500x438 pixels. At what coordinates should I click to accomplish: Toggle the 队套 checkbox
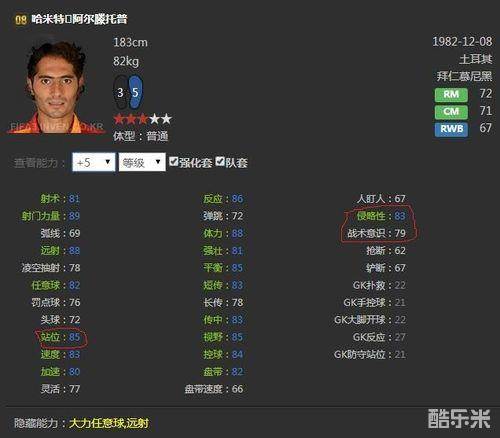[220, 162]
